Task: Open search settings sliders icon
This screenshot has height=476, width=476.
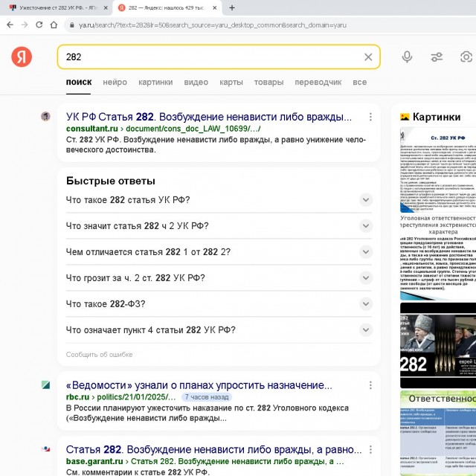Action: pyautogui.click(x=437, y=57)
